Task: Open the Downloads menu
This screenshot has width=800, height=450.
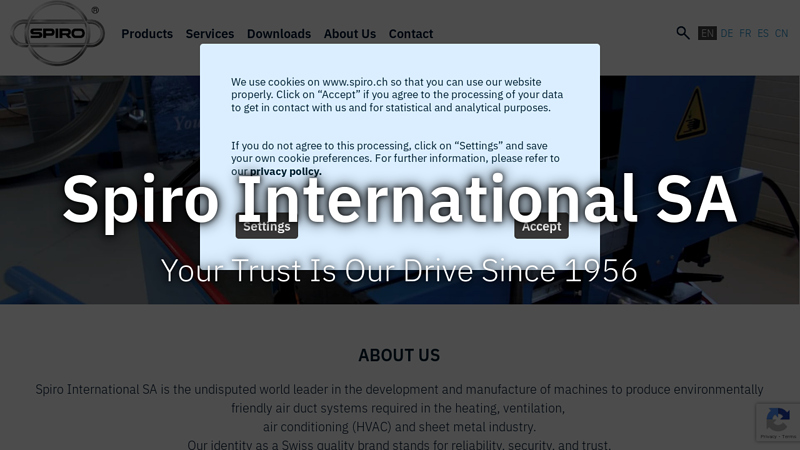Action: pyautogui.click(x=279, y=34)
